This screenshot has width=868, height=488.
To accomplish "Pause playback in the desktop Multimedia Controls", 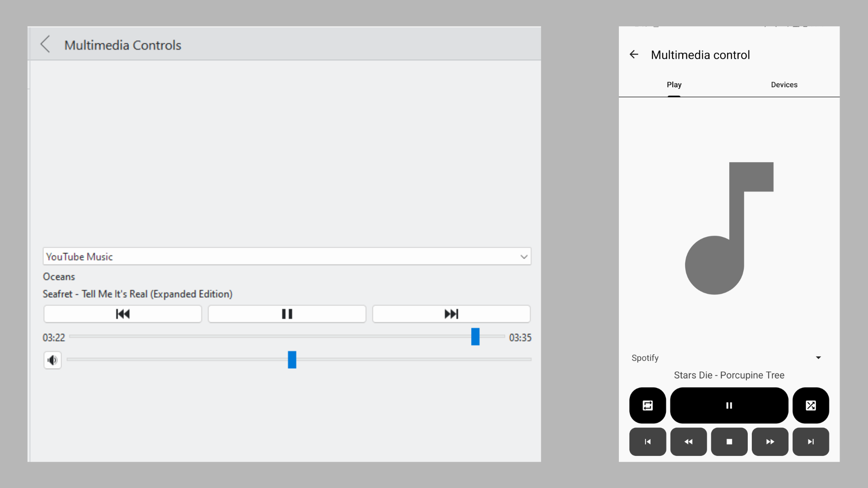I will 287,314.
